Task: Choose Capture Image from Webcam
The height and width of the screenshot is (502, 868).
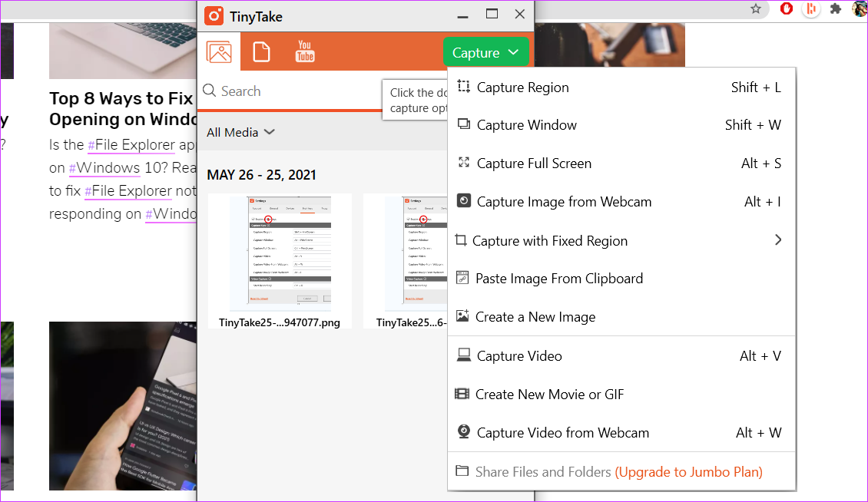Action: pos(621,201)
